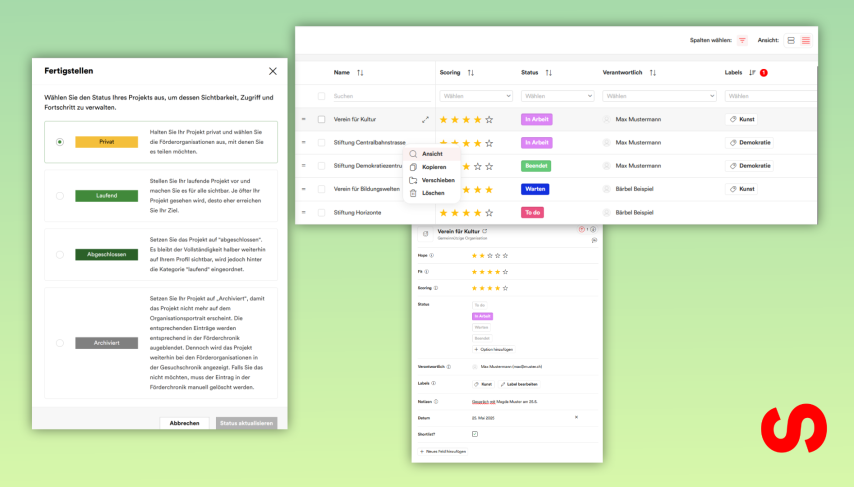
Task: Switch to the red list view icon
Action: coord(806,40)
